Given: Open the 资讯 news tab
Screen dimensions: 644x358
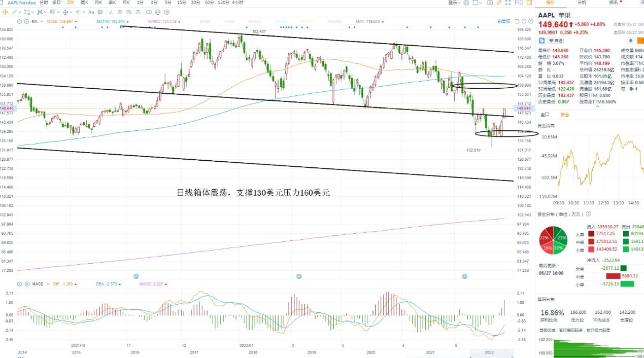Looking at the screenshot, I should (614, 3).
